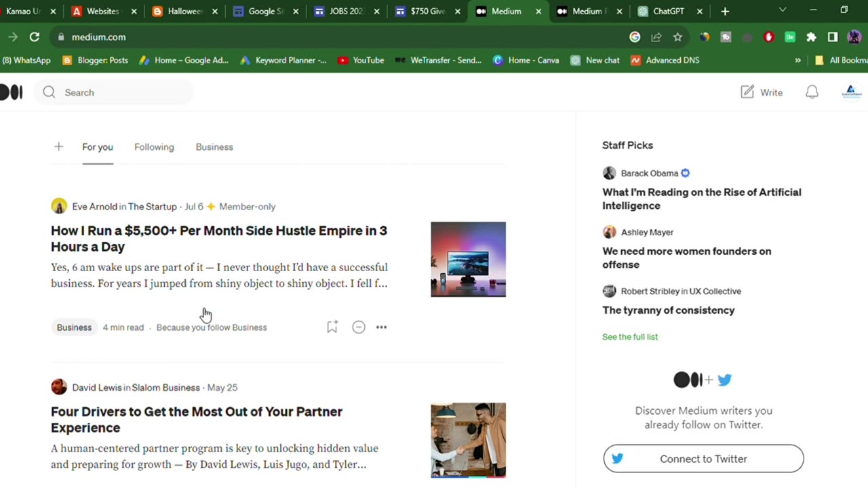868x488 pixels.
Task: Go forward in browser history
Action: pos(13,37)
